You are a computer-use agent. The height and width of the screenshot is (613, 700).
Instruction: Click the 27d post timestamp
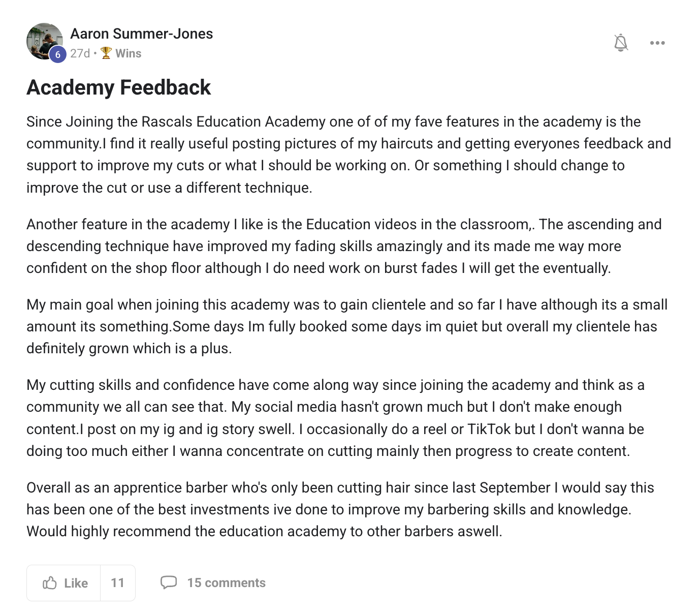pos(80,53)
